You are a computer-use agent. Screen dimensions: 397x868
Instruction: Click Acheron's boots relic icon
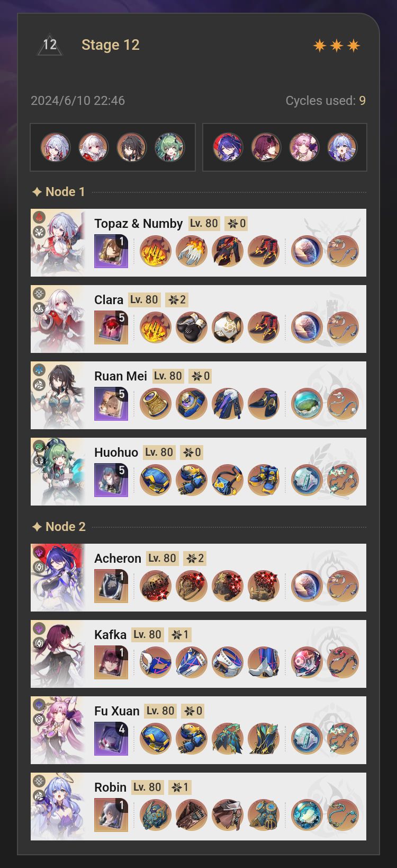pyautogui.click(x=264, y=586)
